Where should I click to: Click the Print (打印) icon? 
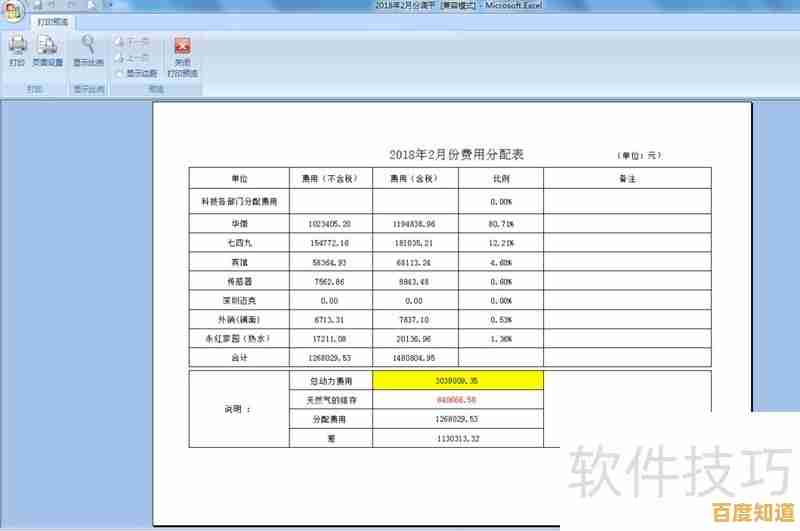pyautogui.click(x=17, y=50)
